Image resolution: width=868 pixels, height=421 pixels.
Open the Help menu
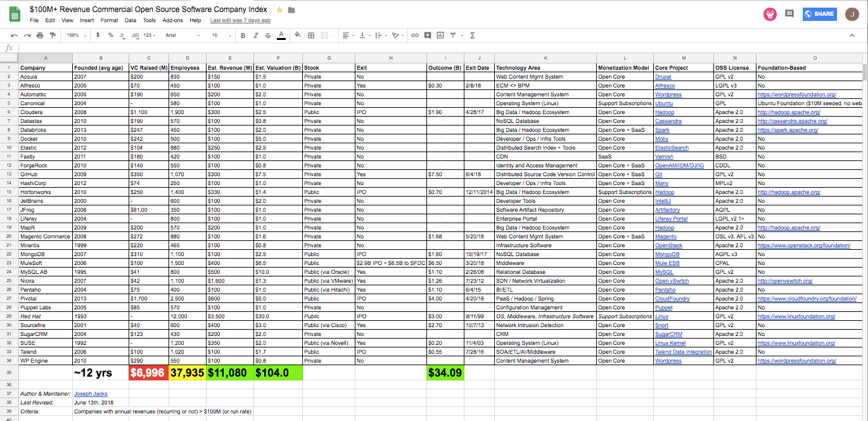(x=195, y=20)
